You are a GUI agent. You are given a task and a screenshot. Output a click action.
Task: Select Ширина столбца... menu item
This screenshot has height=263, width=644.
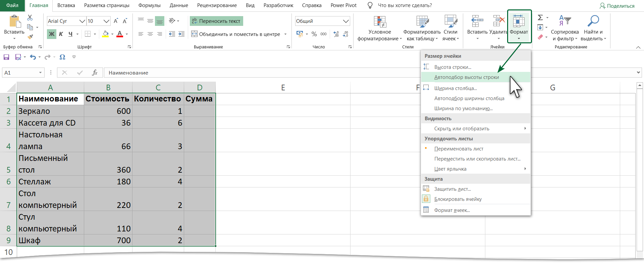476,88
